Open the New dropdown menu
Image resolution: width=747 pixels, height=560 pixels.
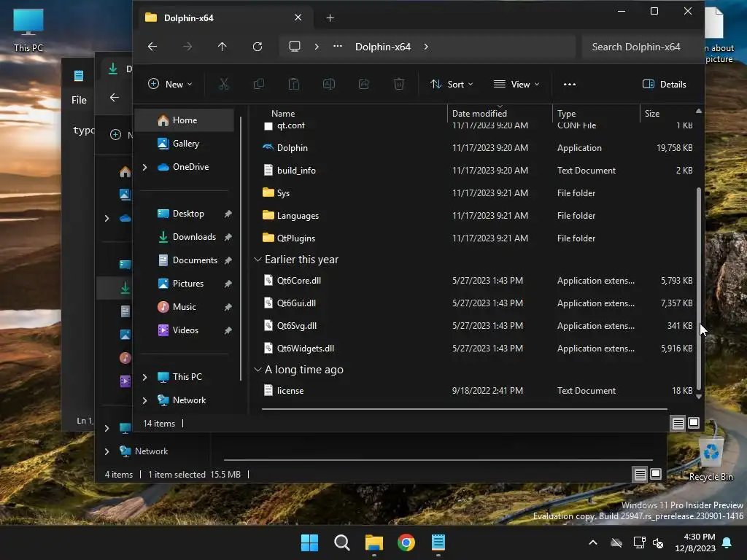click(170, 85)
